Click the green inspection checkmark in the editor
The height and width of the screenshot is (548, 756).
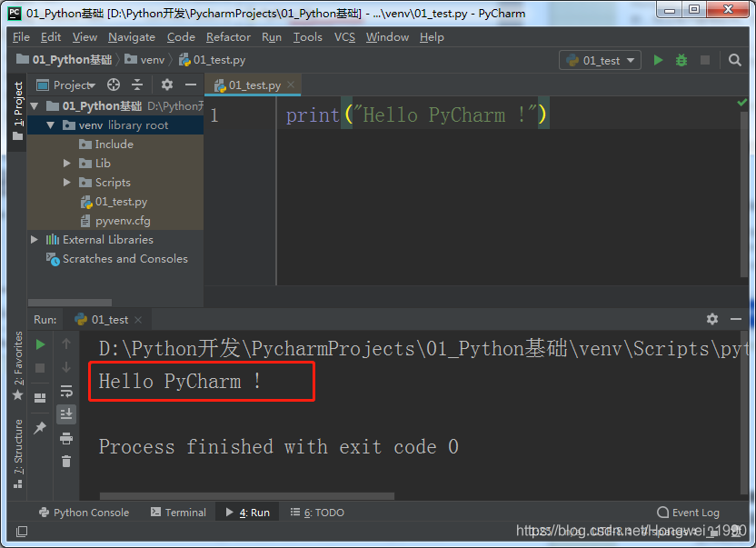click(x=742, y=103)
